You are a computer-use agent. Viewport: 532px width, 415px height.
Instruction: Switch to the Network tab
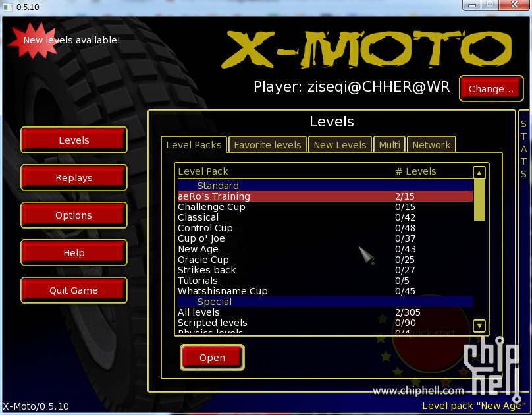point(431,145)
